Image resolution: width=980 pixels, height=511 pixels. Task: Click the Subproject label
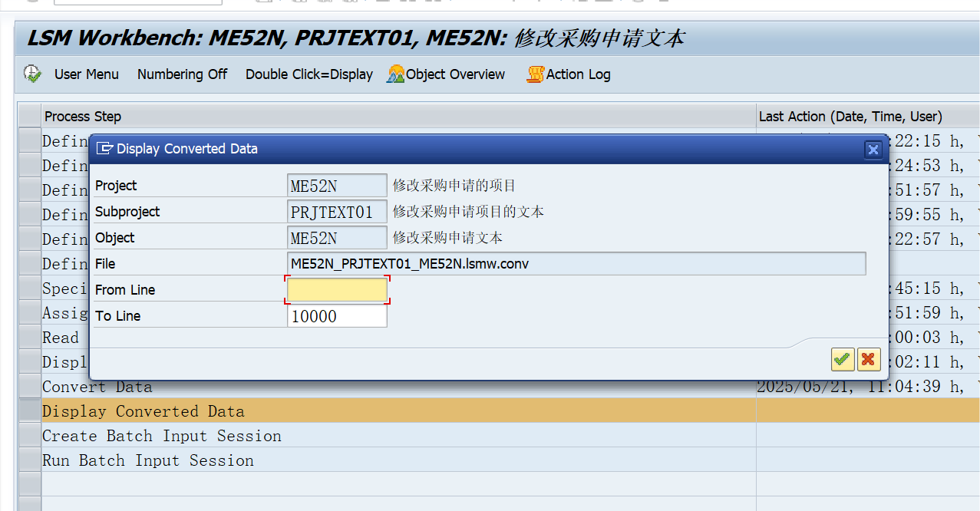pyautogui.click(x=127, y=211)
